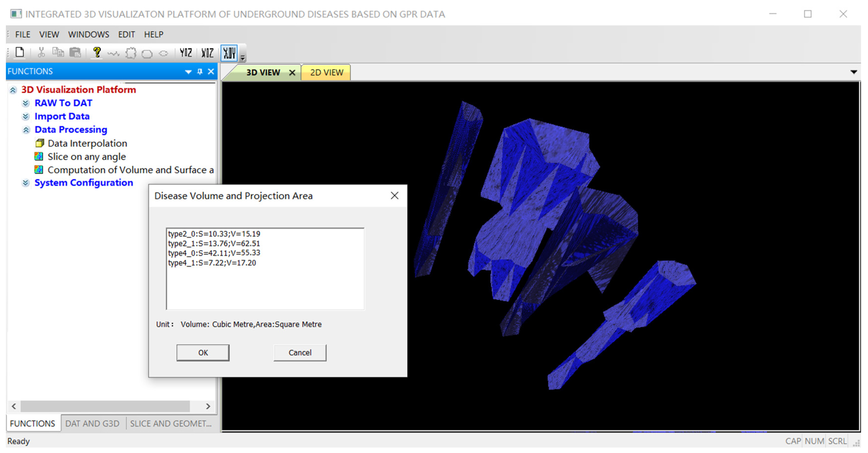Click the scissors Cut toolbar icon
Viewport: 868px width, 453px height.
(41, 52)
